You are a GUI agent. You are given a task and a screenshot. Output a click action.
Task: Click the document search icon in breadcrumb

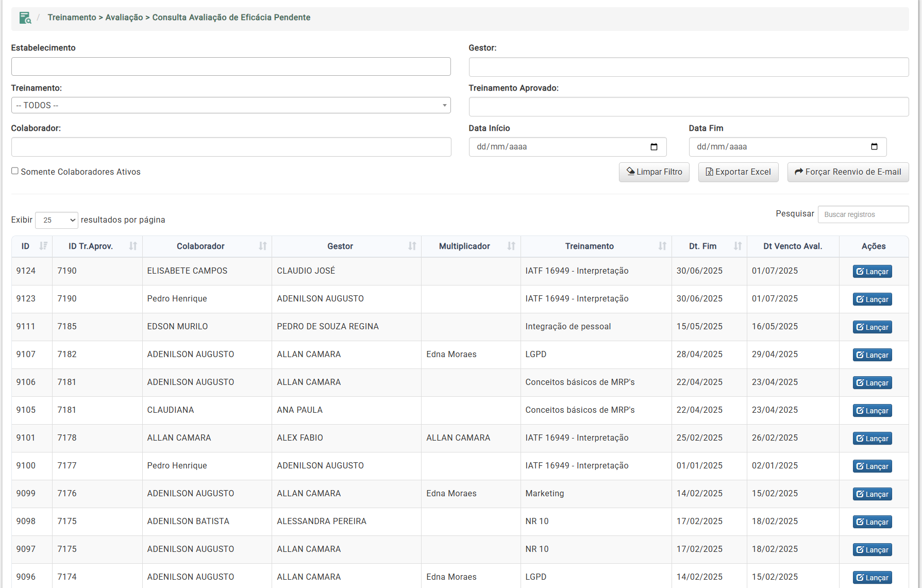tap(25, 18)
